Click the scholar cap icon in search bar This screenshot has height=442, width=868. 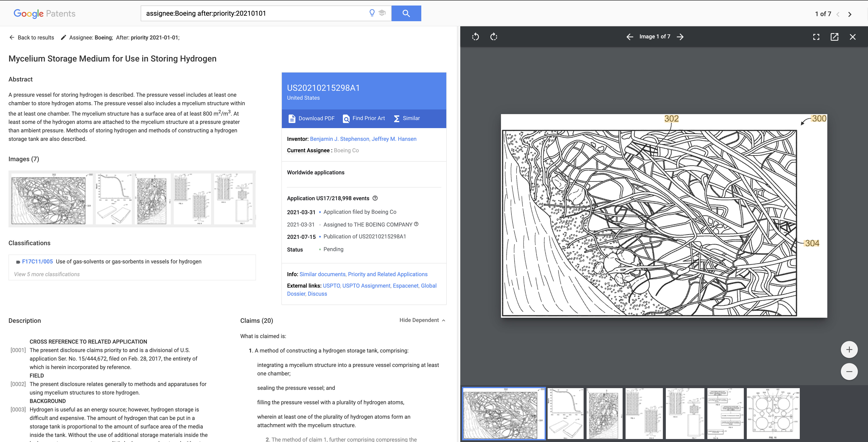382,13
